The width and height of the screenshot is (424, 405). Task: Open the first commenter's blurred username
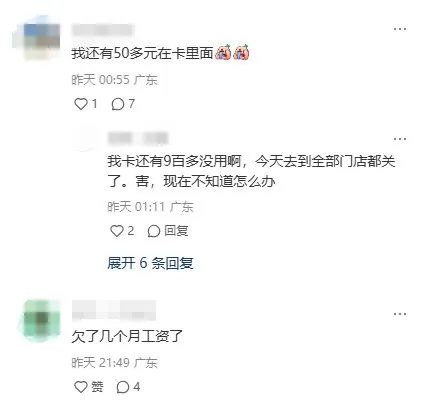click(104, 30)
